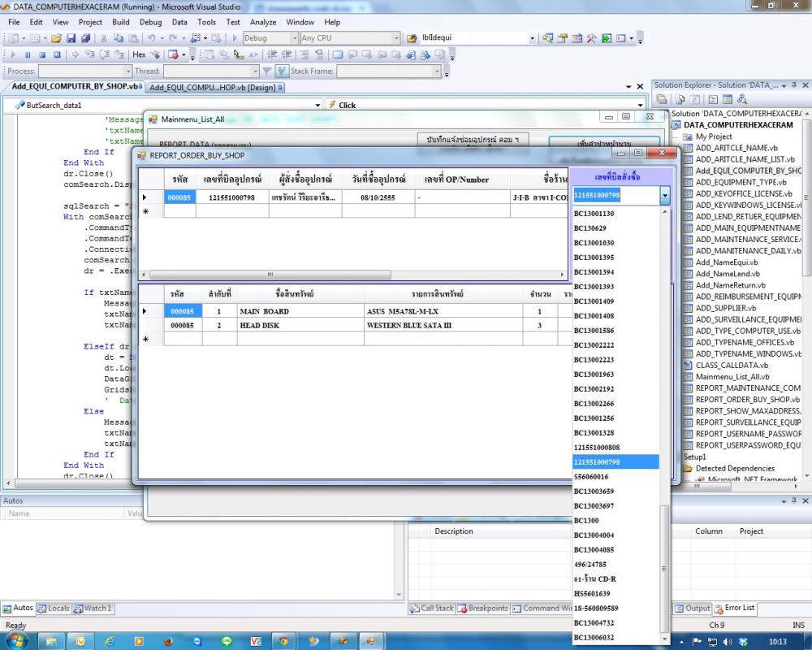812x650 pixels.
Task: Toggle Hex display mode
Action: [140, 54]
